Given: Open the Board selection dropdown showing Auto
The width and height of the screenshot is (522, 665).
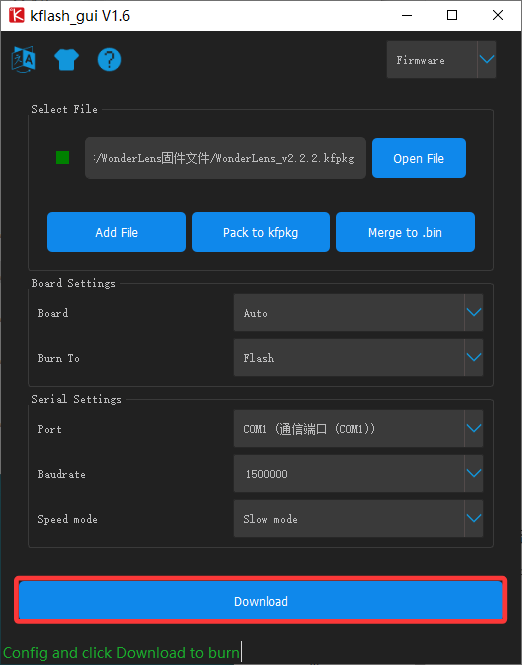Looking at the screenshot, I should tap(358, 313).
